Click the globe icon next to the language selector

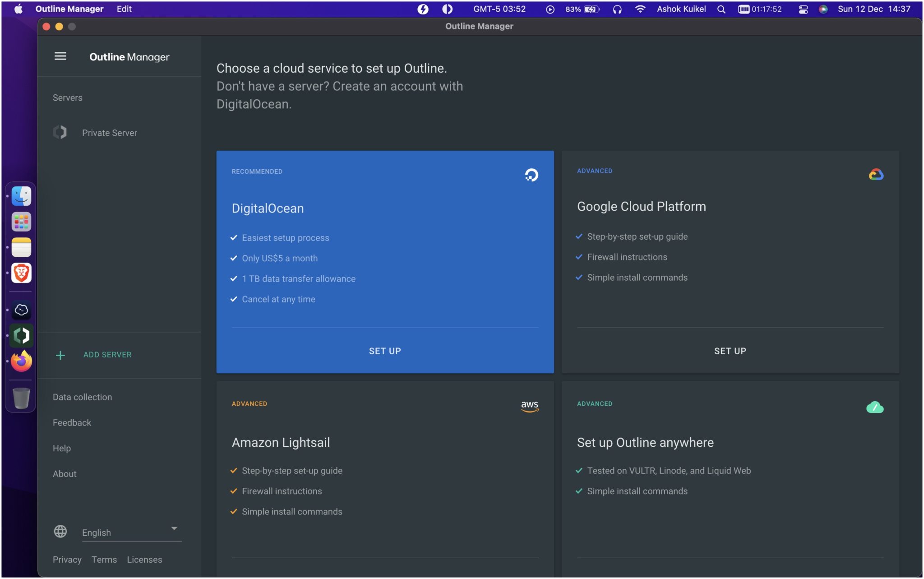pos(60,531)
